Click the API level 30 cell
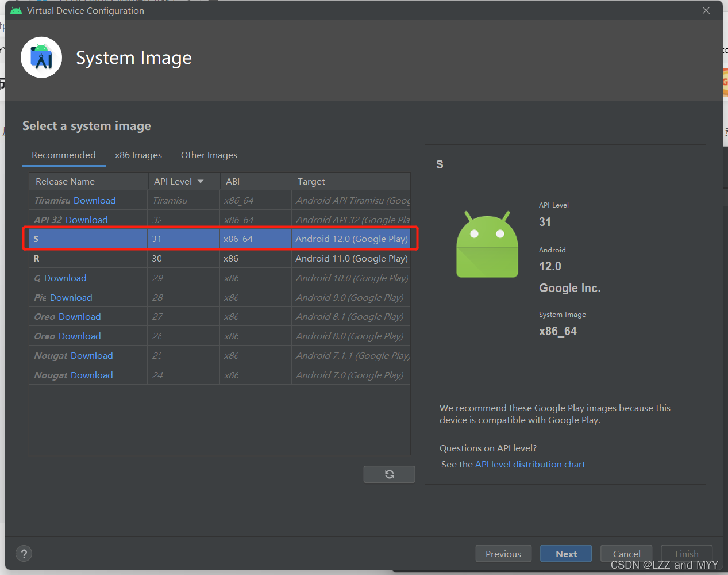728x575 pixels. click(x=183, y=258)
